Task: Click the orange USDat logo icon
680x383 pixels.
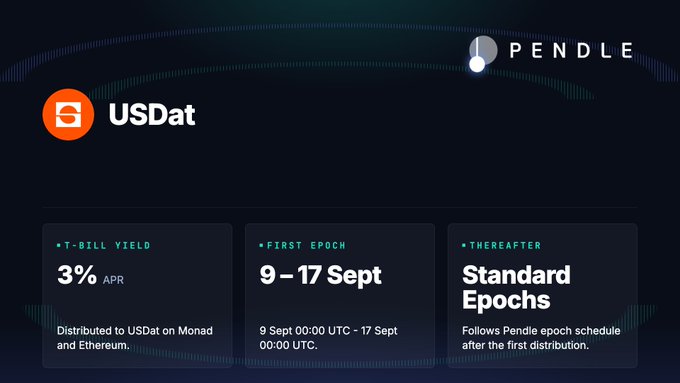Action: point(69,115)
